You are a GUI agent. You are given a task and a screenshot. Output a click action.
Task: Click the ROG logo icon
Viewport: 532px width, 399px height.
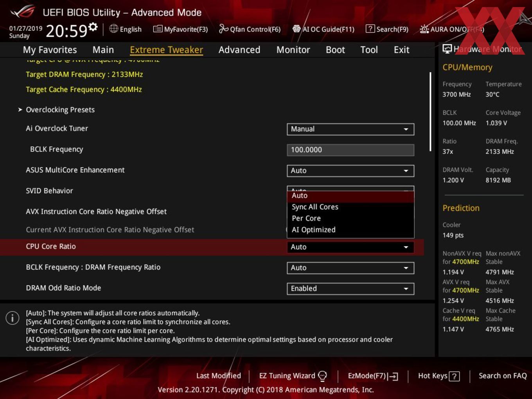[x=23, y=12]
